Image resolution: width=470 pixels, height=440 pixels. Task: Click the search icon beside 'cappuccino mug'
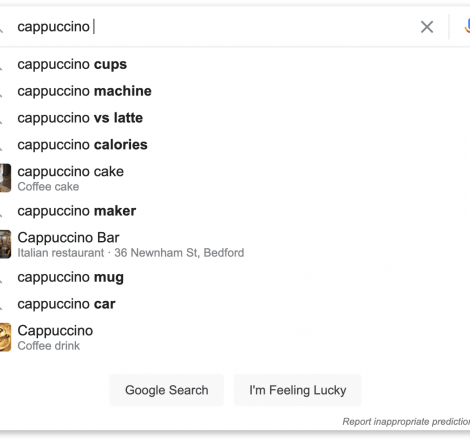tap(1, 280)
